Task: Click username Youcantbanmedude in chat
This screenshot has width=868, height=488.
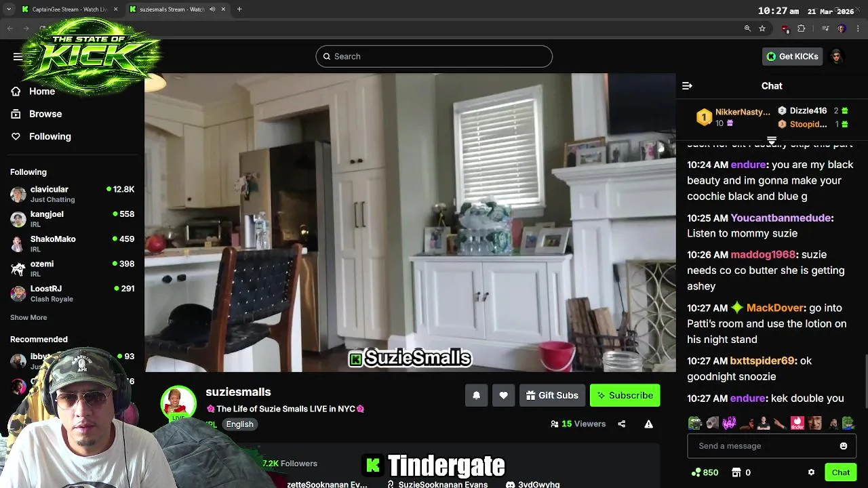Action: (781, 218)
